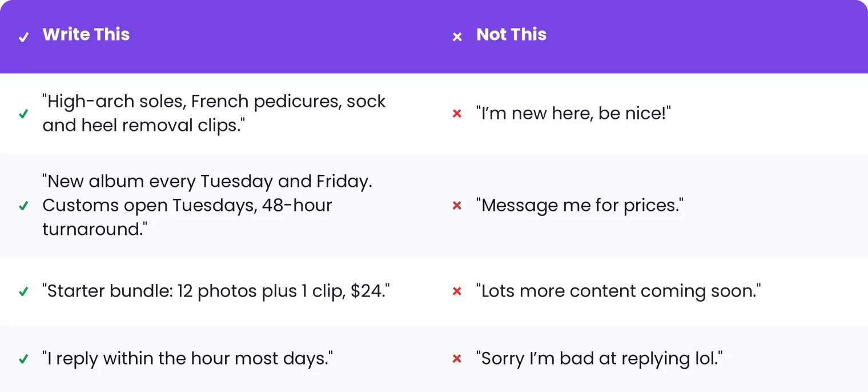Image resolution: width=868 pixels, height=392 pixels.
Task: Click red X beside Sorry I'm bad at replying
Action: [x=457, y=359]
